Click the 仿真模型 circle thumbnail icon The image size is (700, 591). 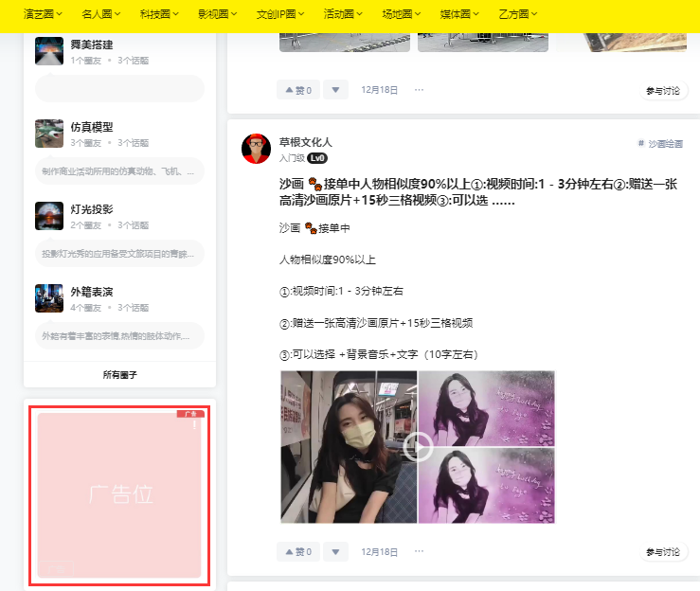[49, 134]
